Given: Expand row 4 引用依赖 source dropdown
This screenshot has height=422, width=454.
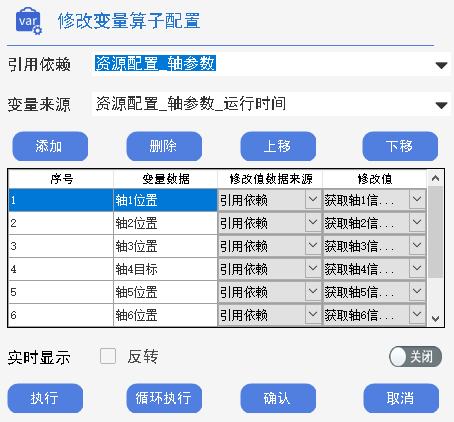Looking at the screenshot, I should point(313,268).
